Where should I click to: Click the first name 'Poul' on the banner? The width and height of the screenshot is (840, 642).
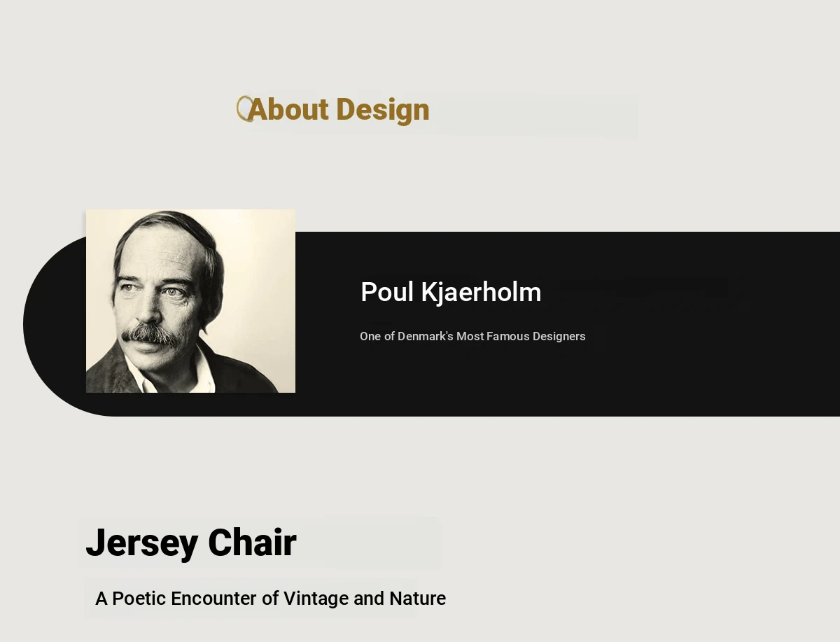[x=387, y=292]
